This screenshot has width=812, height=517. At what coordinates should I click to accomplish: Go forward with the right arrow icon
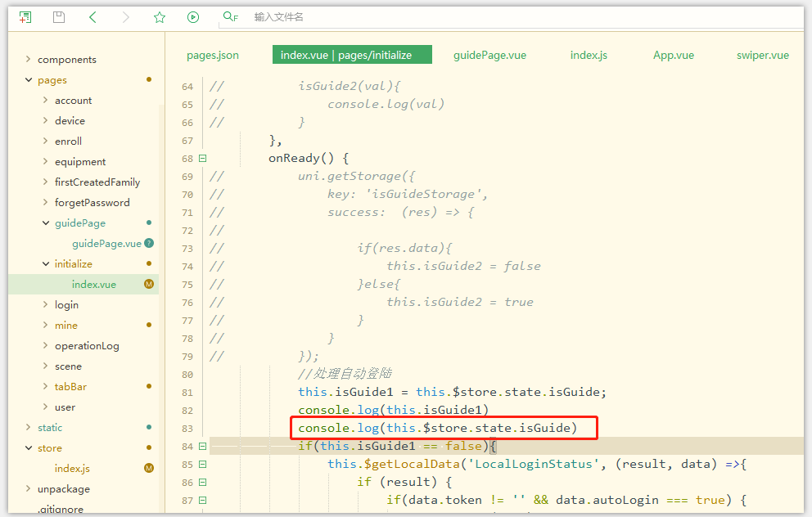coord(125,17)
